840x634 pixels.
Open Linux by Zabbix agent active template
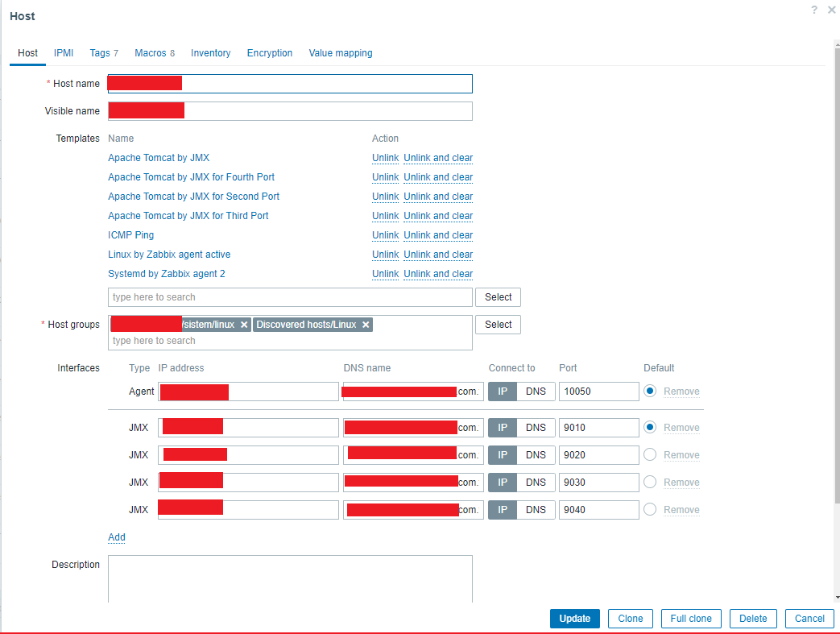pos(169,254)
